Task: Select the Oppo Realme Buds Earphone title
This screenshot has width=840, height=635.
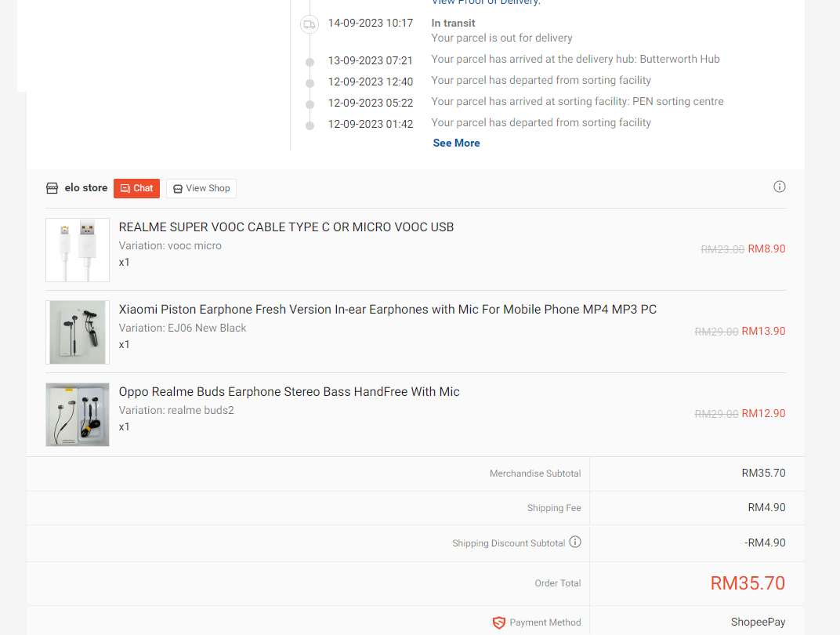Action: (289, 392)
